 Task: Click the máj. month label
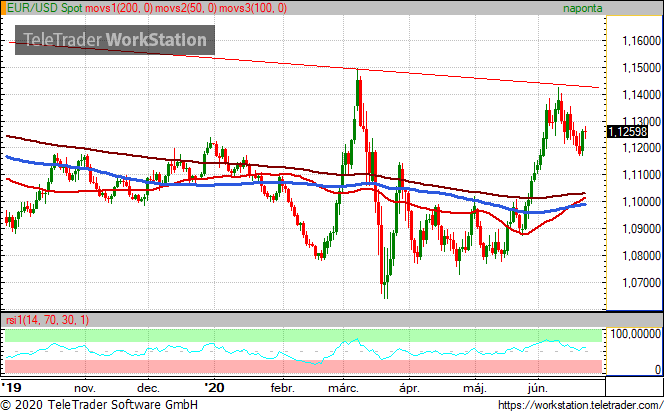475,388
